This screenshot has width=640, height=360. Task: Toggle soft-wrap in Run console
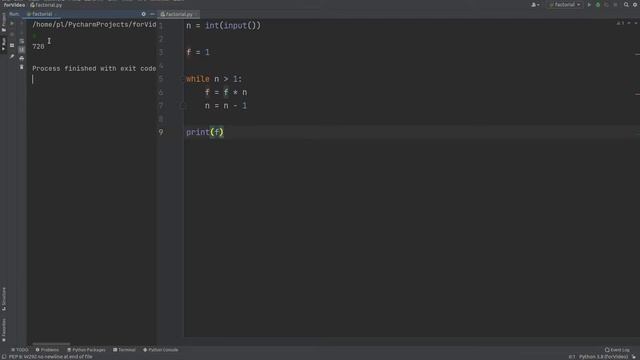22,41
